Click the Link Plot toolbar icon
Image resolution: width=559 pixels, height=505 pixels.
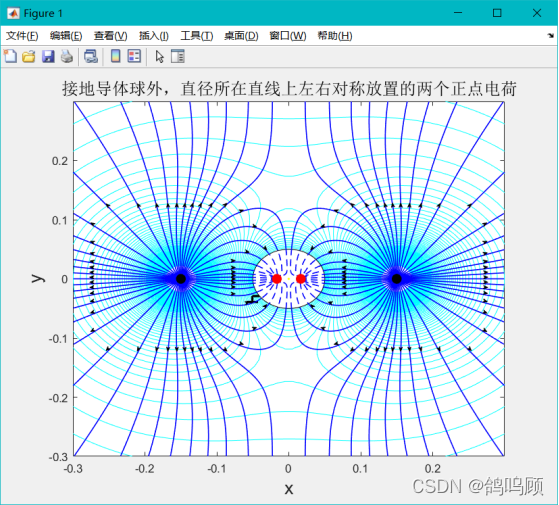click(x=91, y=56)
